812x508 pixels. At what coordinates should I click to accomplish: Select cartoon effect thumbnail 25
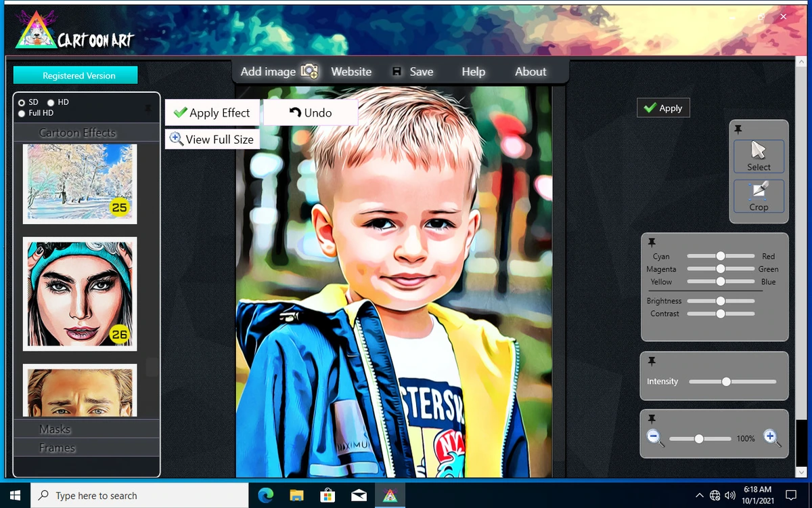click(80, 184)
